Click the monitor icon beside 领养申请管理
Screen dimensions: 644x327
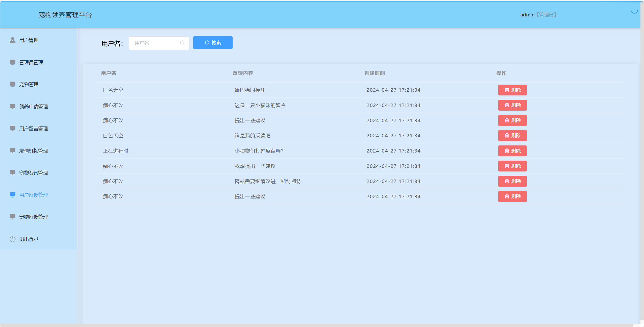tap(13, 106)
